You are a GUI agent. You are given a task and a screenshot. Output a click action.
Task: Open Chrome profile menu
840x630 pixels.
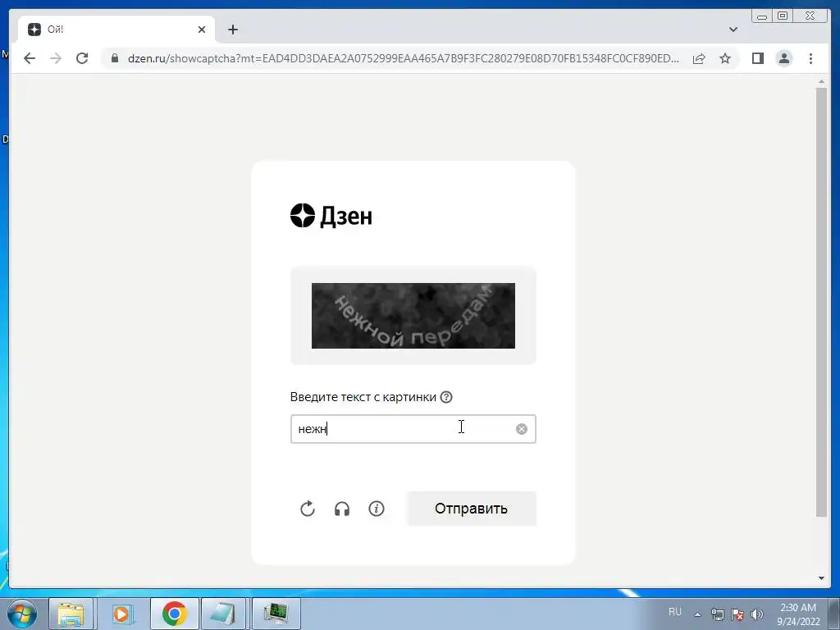(x=783, y=58)
